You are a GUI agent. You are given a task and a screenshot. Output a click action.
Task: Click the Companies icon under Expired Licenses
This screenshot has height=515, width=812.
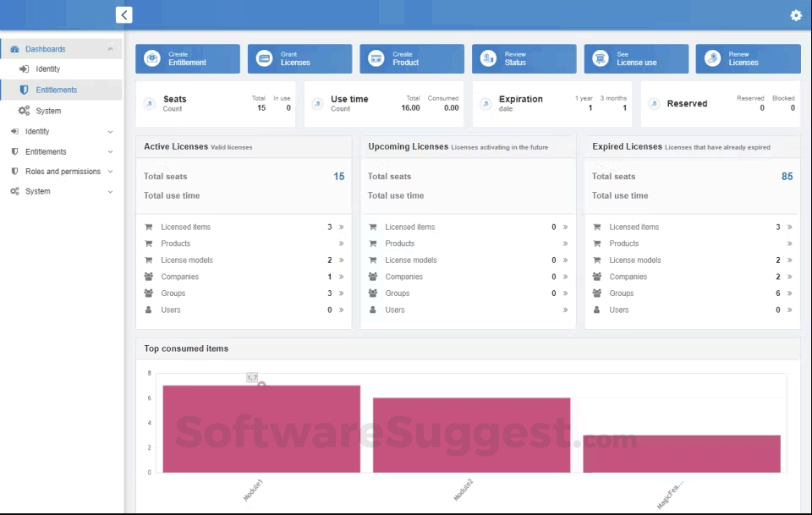[597, 277]
